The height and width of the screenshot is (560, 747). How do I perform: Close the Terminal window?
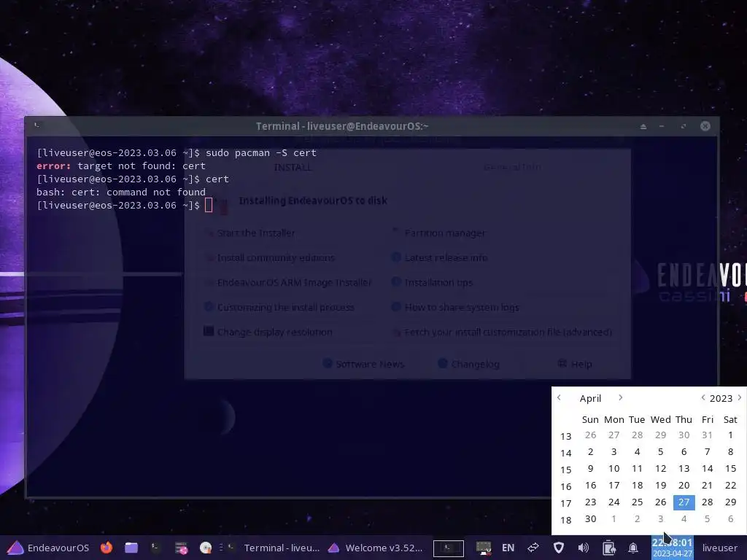[705, 125]
